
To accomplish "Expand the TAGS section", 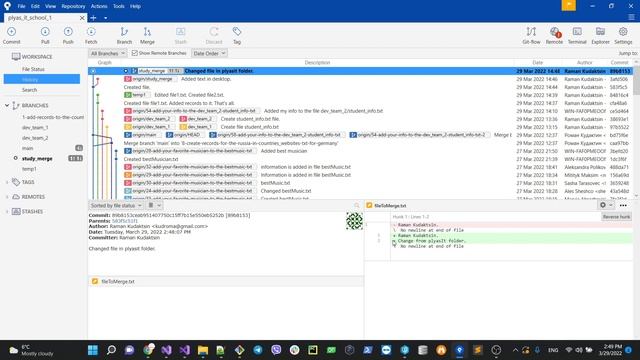I will click(x=7, y=182).
